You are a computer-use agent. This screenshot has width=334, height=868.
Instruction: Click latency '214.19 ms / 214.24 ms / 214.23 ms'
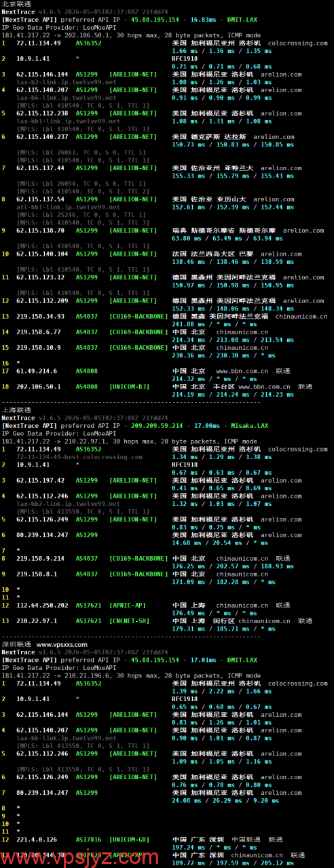click(x=233, y=395)
